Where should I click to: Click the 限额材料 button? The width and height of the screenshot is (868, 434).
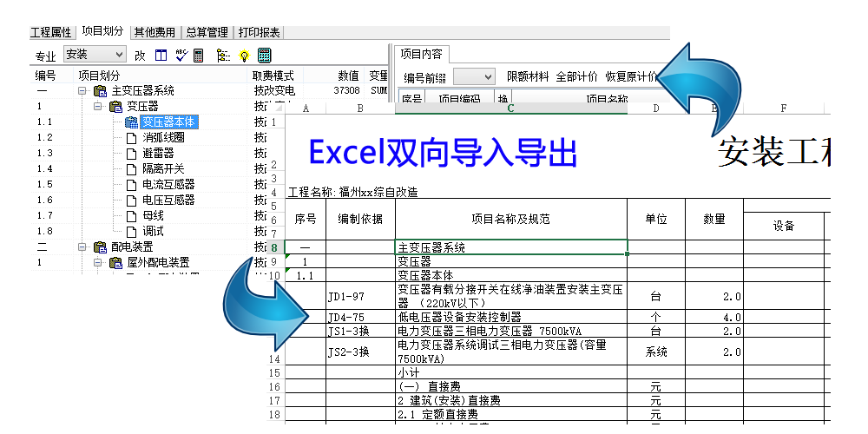528,77
